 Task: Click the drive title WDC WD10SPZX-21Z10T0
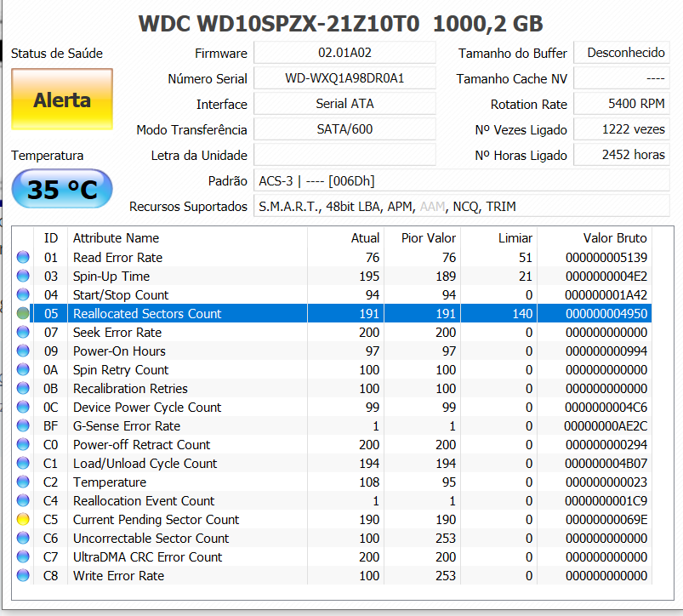coord(279,24)
